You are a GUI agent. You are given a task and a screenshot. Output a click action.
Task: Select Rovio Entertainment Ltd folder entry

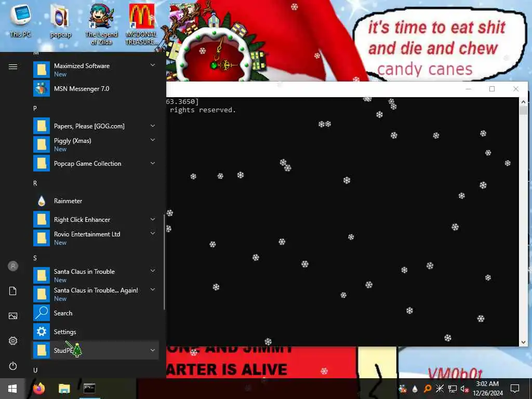coord(96,238)
